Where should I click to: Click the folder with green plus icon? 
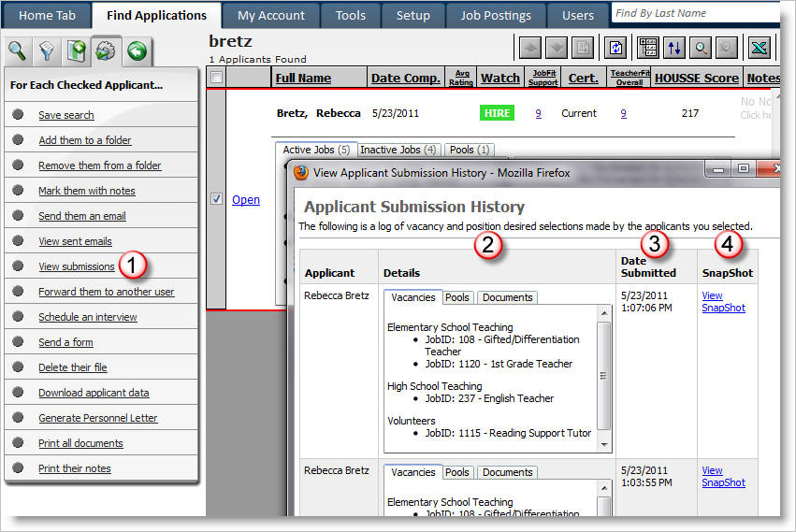click(x=77, y=51)
